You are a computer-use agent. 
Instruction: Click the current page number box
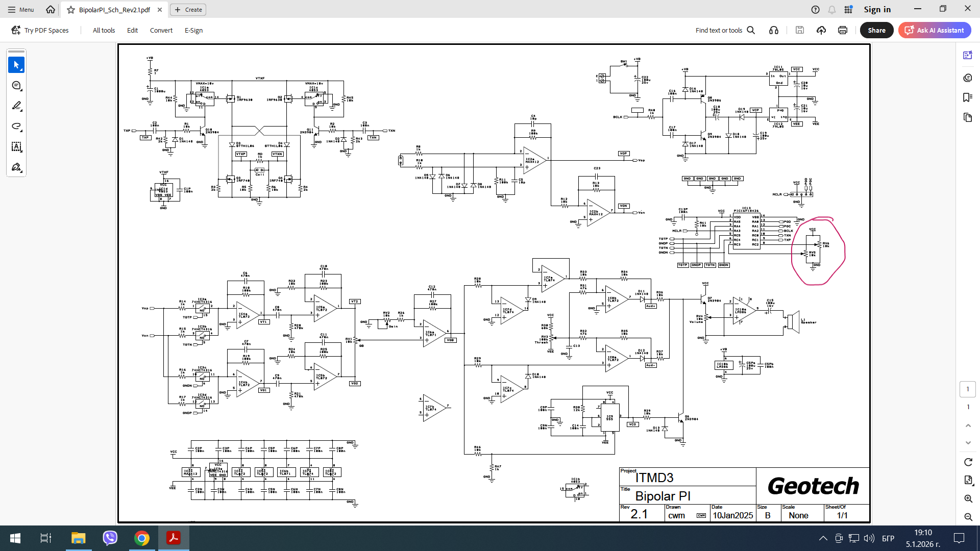coord(968,389)
